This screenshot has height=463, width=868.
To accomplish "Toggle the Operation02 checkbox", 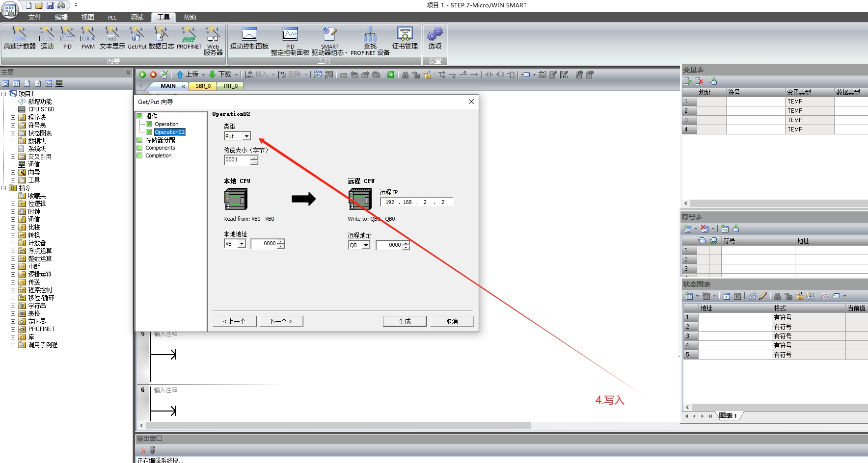I will (x=149, y=132).
